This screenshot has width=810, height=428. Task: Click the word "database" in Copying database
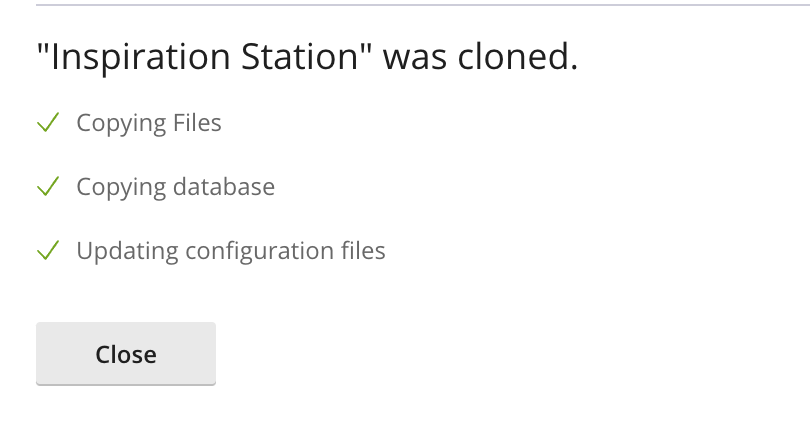pyautogui.click(x=223, y=187)
